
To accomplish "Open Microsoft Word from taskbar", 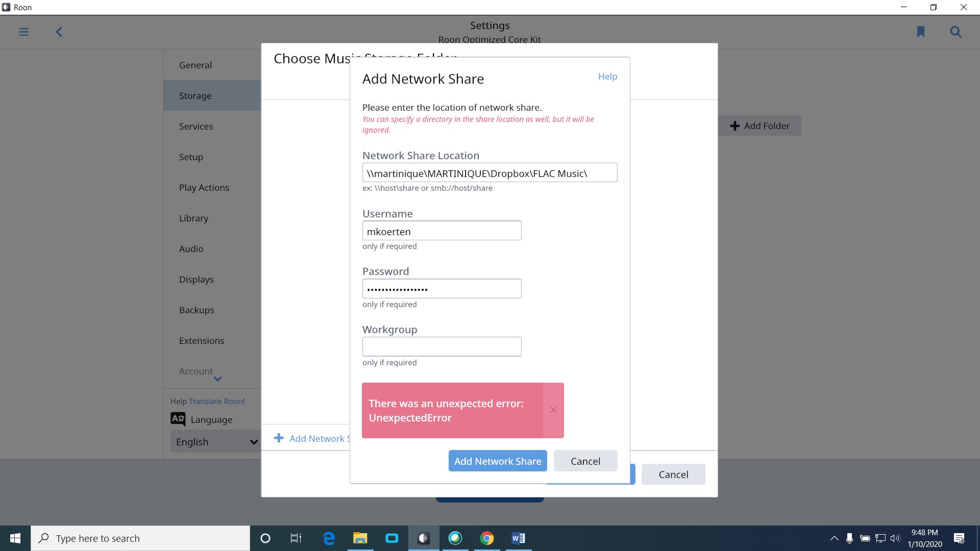I will [518, 538].
